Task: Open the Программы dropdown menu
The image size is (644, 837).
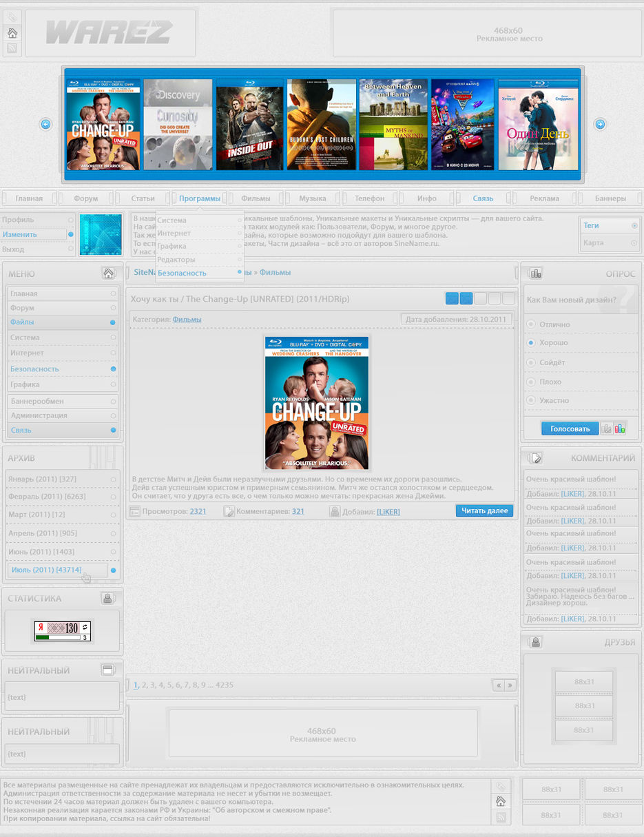Action: [x=200, y=198]
